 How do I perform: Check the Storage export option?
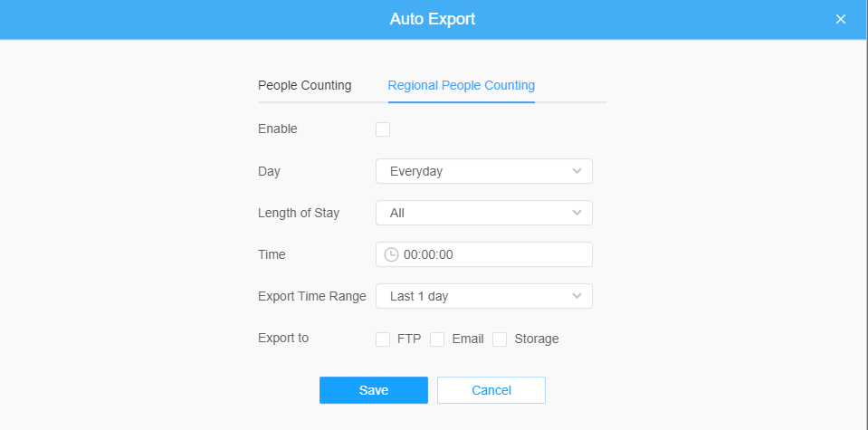[500, 339]
